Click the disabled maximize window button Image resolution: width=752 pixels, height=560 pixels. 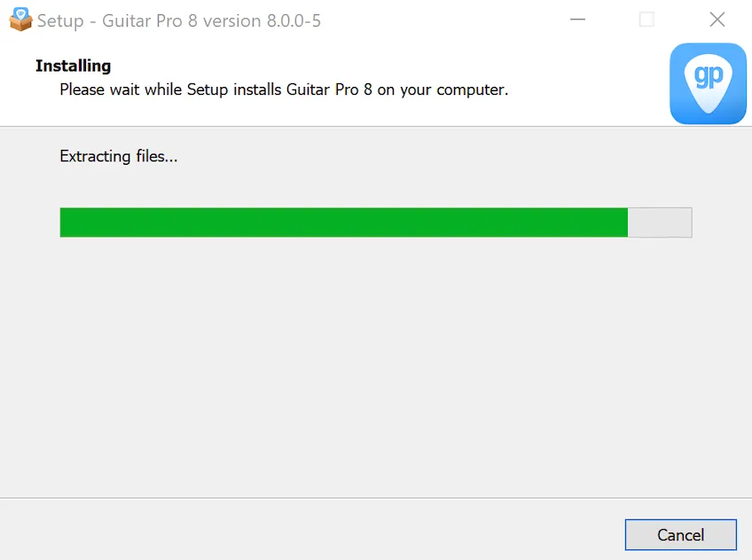click(x=646, y=19)
